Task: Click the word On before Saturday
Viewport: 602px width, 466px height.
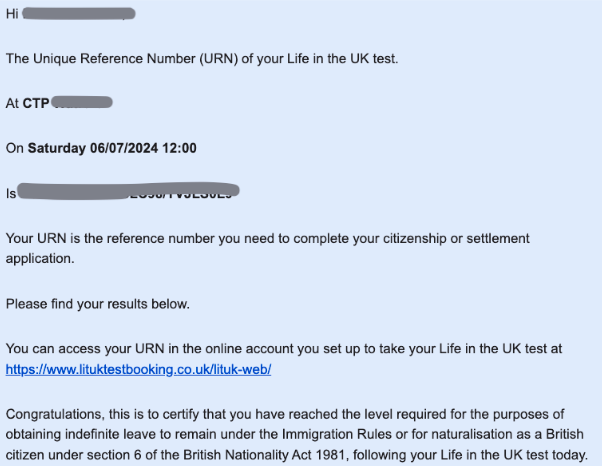Action: click(x=15, y=148)
